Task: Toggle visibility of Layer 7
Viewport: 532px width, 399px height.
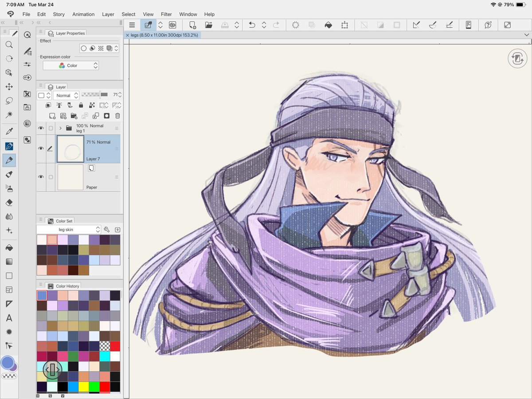Action: [41, 149]
